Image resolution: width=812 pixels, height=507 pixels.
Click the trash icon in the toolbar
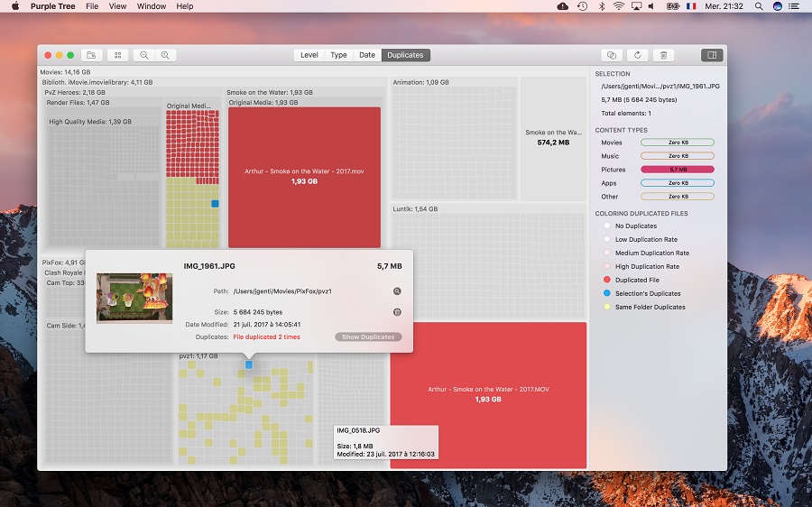pos(663,55)
